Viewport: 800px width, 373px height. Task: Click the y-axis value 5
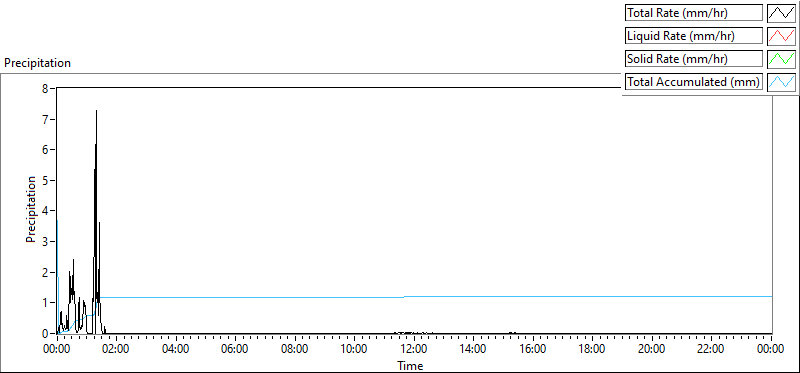click(45, 180)
